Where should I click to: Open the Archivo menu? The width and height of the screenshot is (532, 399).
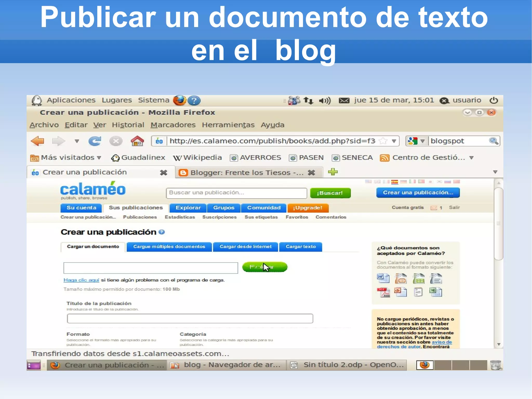[44, 125]
